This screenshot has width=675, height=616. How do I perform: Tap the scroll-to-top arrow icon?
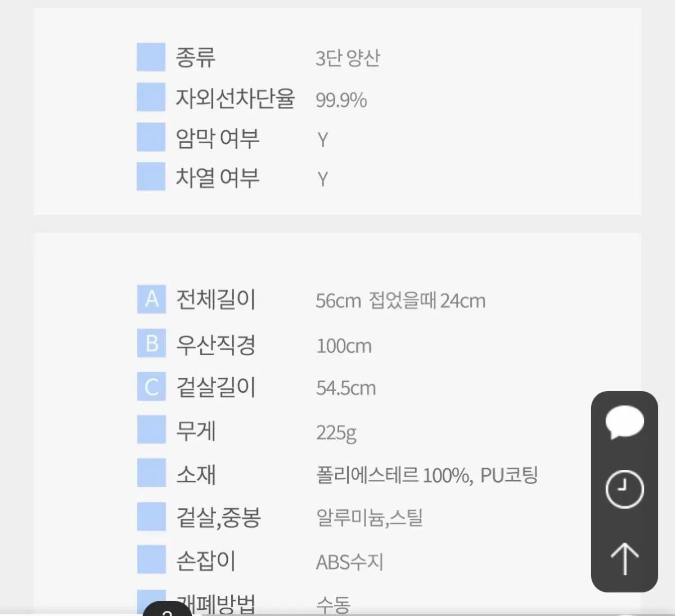[624, 559]
